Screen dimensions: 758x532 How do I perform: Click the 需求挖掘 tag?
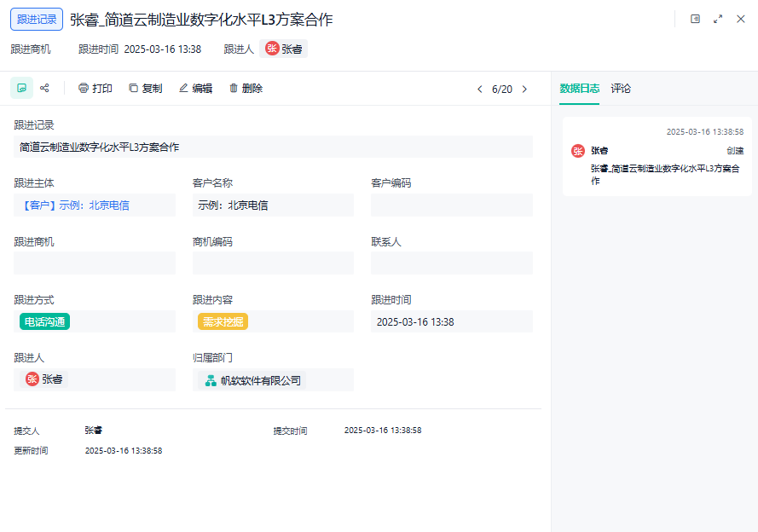(x=223, y=321)
